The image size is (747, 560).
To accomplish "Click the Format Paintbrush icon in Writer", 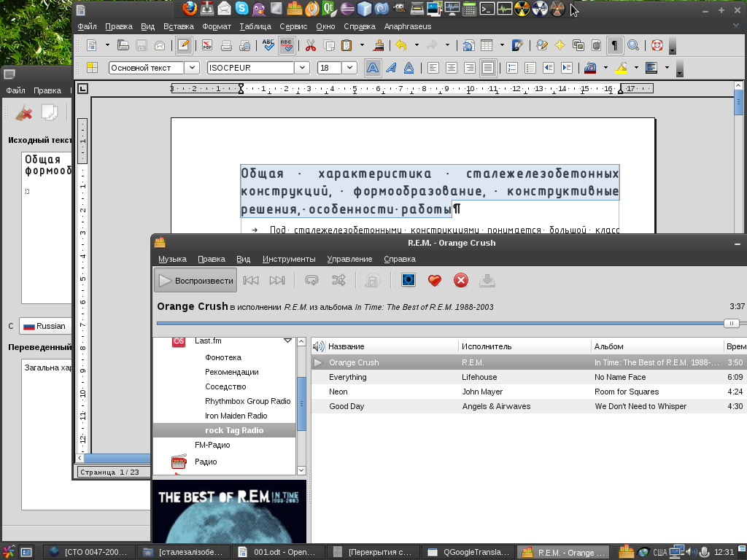I will [x=379, y=45].
